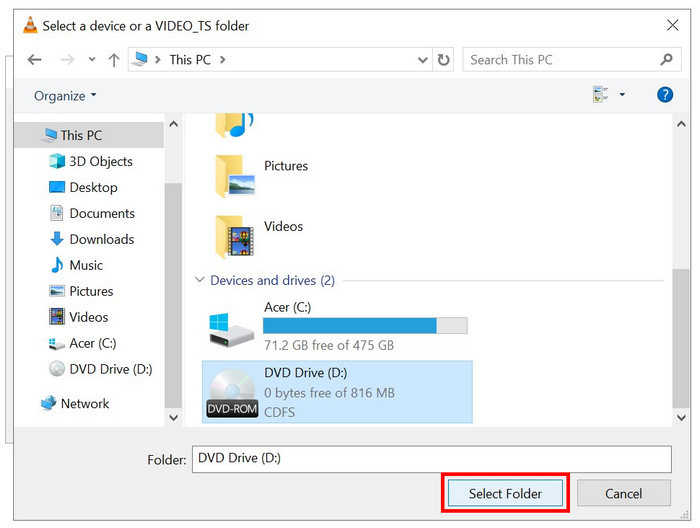Select Downloads in navigation pane

click(102, 239)
